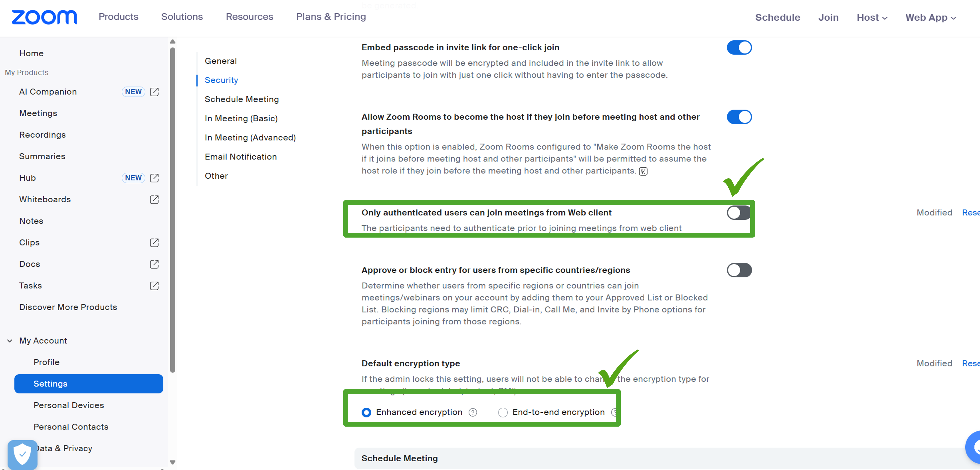Click the Zoom logo
Screen dimensions: 980x470
[x=44, y=17]
